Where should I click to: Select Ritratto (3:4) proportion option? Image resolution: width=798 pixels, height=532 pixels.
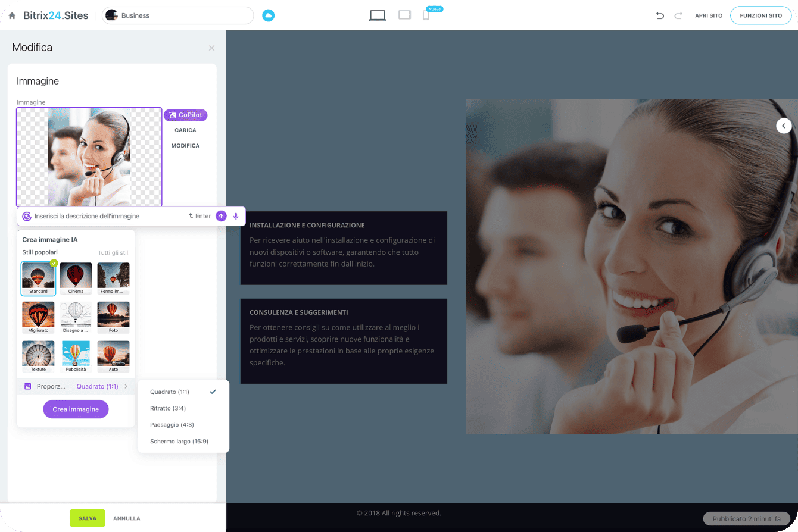point(168,408)
